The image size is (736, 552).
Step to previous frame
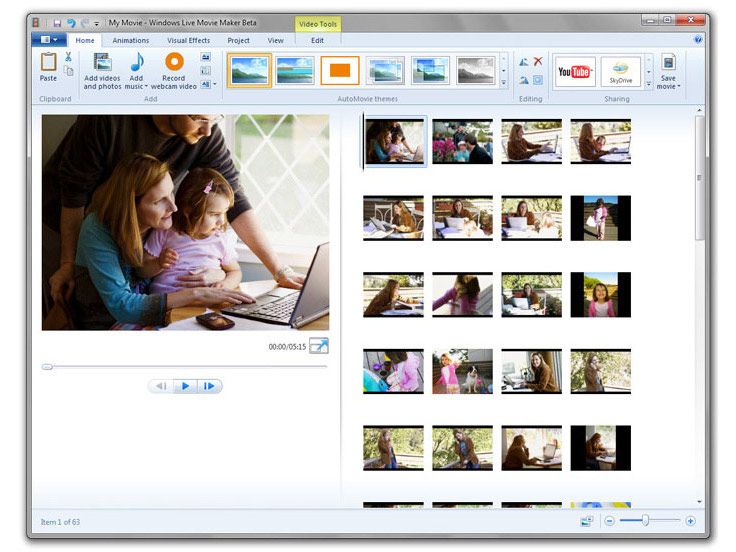pyautogui.click(x=161, y=386)
